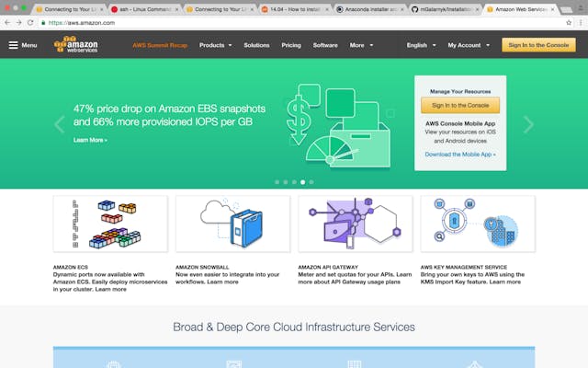Open the English language dropdown

point(421,45)
